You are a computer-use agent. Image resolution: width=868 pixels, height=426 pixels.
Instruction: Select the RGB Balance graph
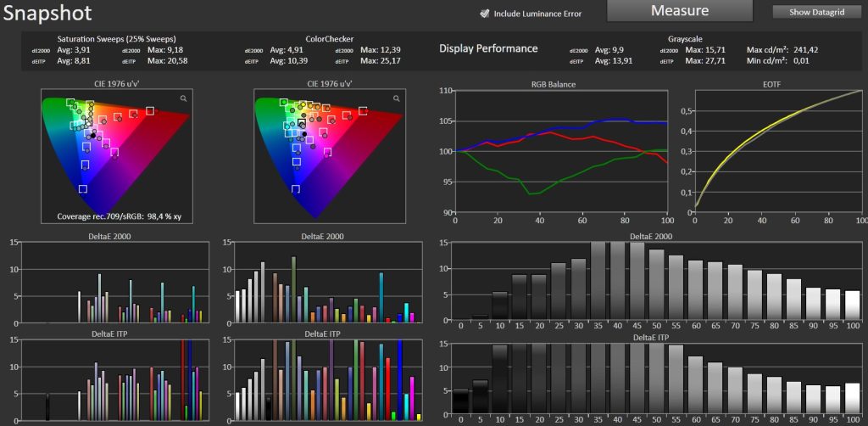pyautogui.click(x=561, y=151)
